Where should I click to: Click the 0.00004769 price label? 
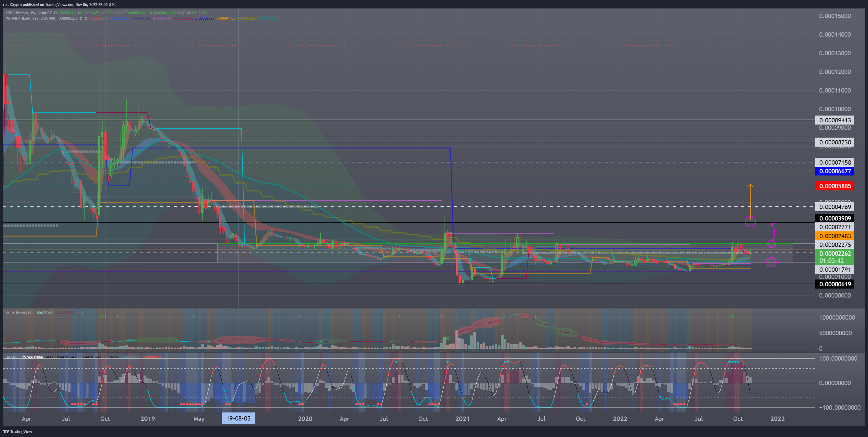tap(835, 207)
